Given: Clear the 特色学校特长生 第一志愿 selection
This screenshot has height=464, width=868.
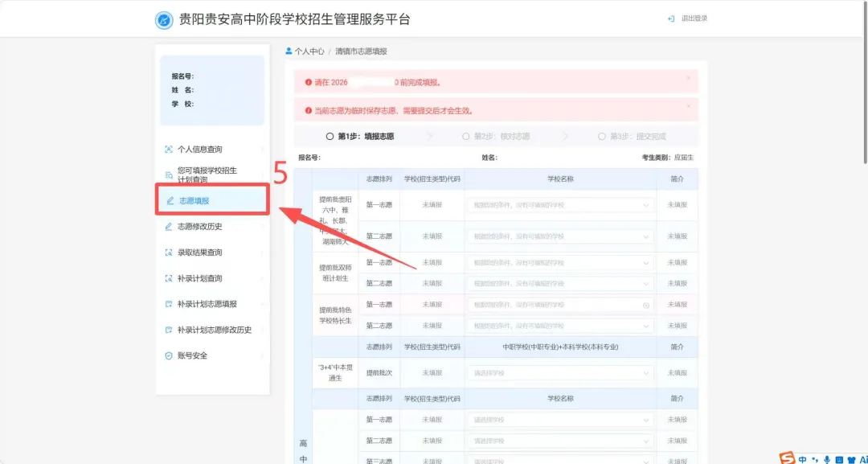Looking at the screenshot, I should [645, 305].
